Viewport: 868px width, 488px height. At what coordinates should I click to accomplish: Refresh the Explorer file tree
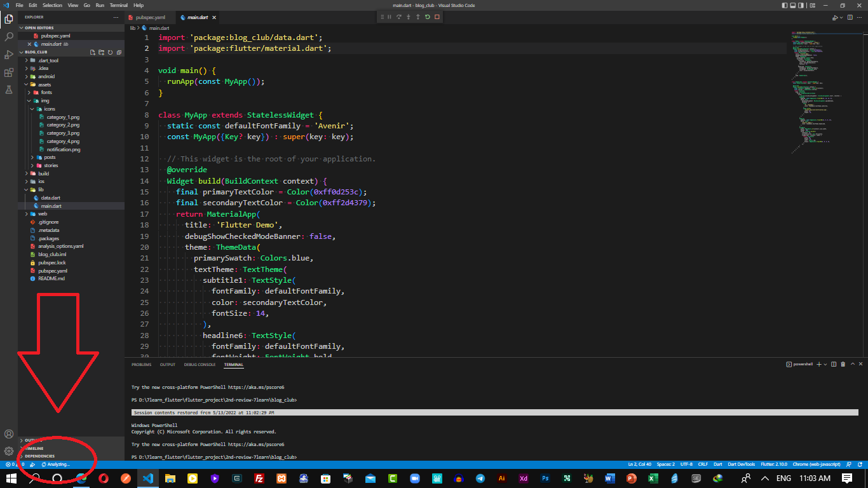coord(111,52)
